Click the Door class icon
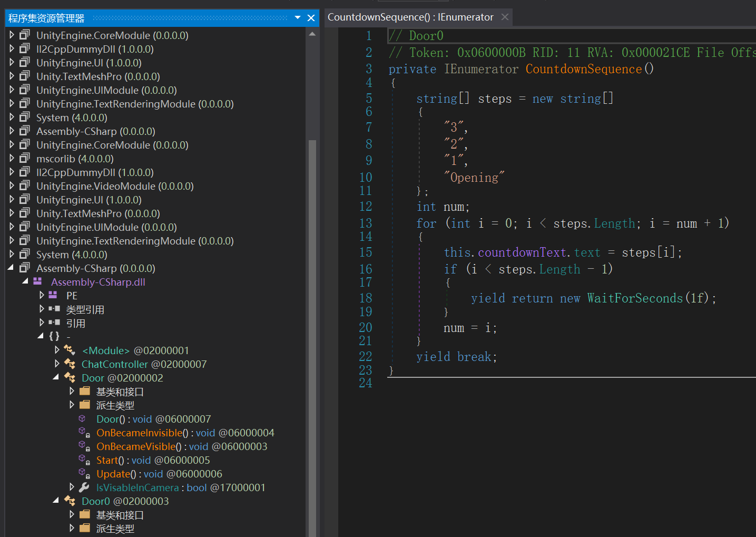Screen dimensions: 756x537 click(70, 378)
